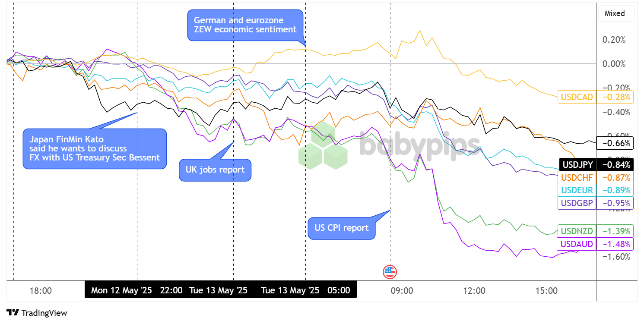Click the US flag economic event icon

[390, 272]
